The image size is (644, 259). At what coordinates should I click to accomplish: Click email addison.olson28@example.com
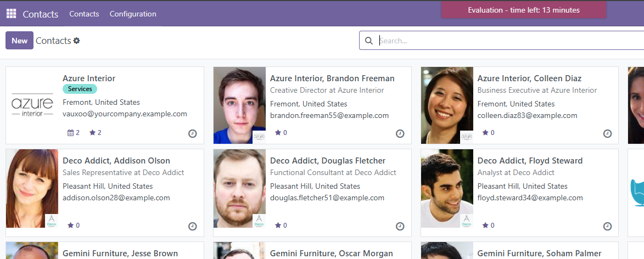tap(116, 198)
